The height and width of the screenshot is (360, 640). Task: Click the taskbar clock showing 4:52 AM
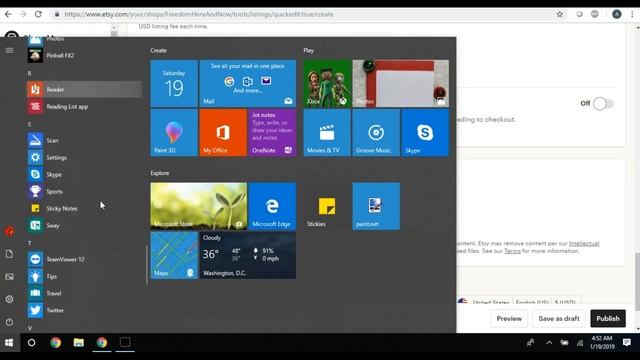(x=602, y=342)
